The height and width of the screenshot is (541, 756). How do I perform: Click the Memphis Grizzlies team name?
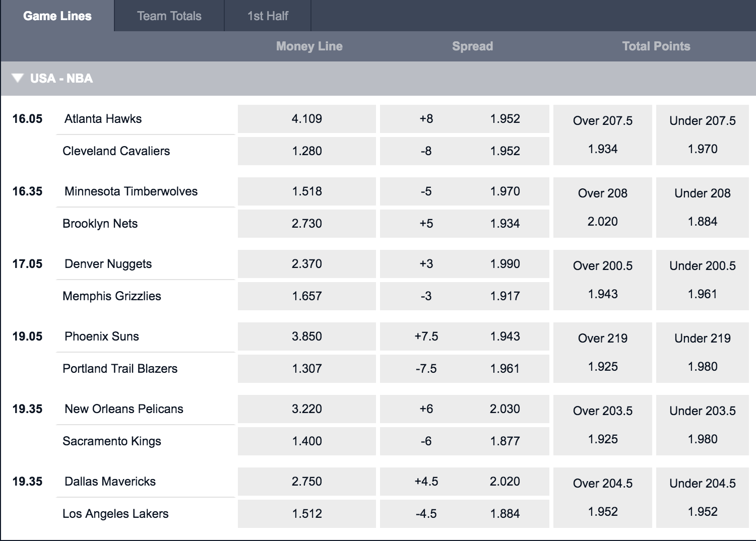click(112, 296)
